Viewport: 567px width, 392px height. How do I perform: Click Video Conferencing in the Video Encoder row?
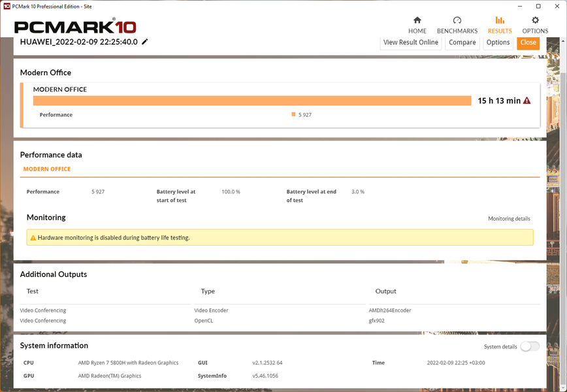pyautogui.click(x=43, y=310)
